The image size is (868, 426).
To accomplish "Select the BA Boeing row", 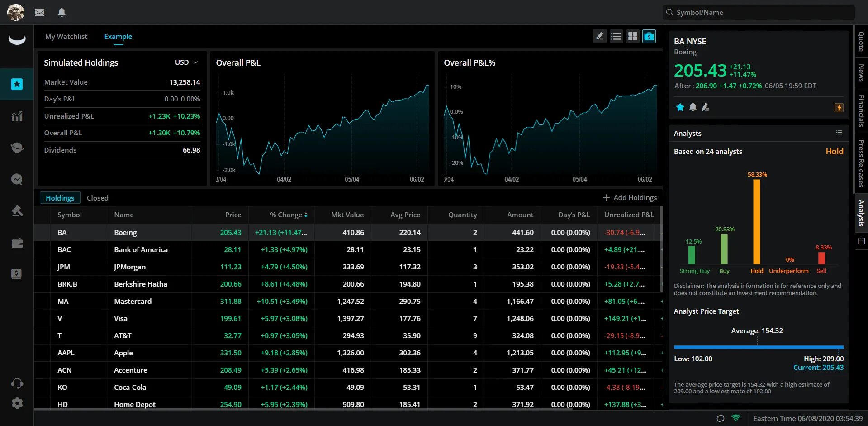I will click(347, 233).
